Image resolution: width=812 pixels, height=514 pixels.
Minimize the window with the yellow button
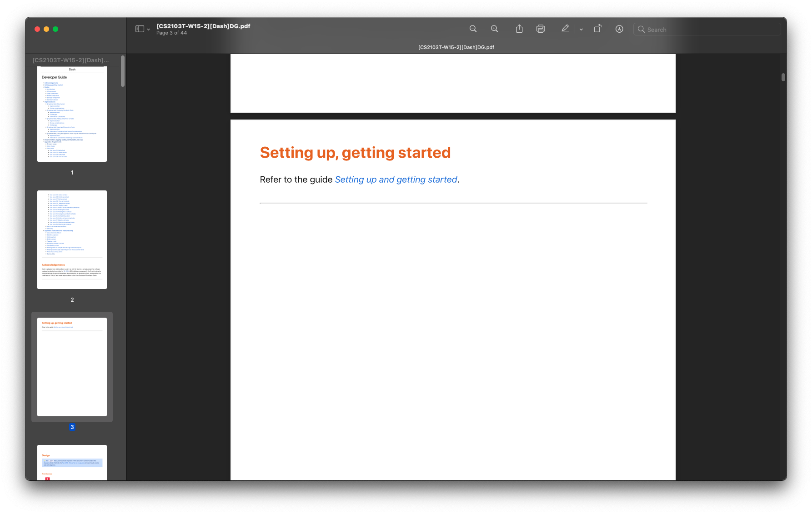pyautogui.click(x=46, y=29)
